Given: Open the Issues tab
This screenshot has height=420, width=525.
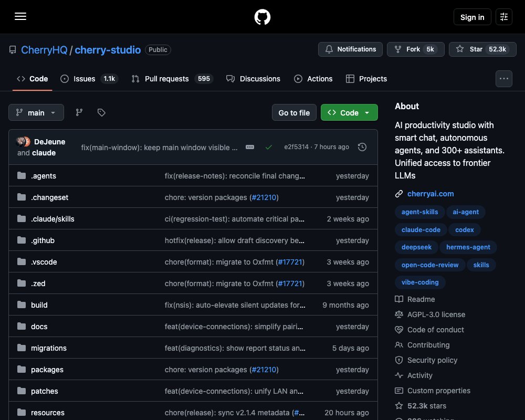Looking at the screenshot, I should click(x=89, y=79).
